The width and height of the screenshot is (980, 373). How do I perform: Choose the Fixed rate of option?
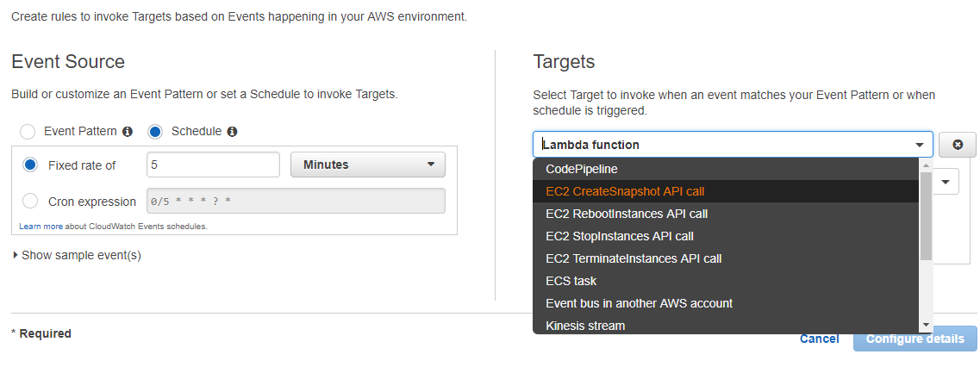pyautogui.click(x=31, y=165)
